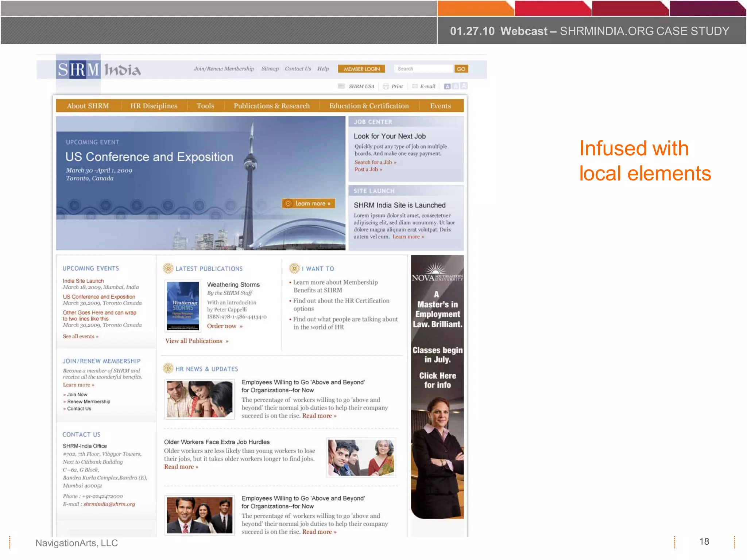Select the smallest font size A icon
The image size is (747, 560).
click(447, 86)
